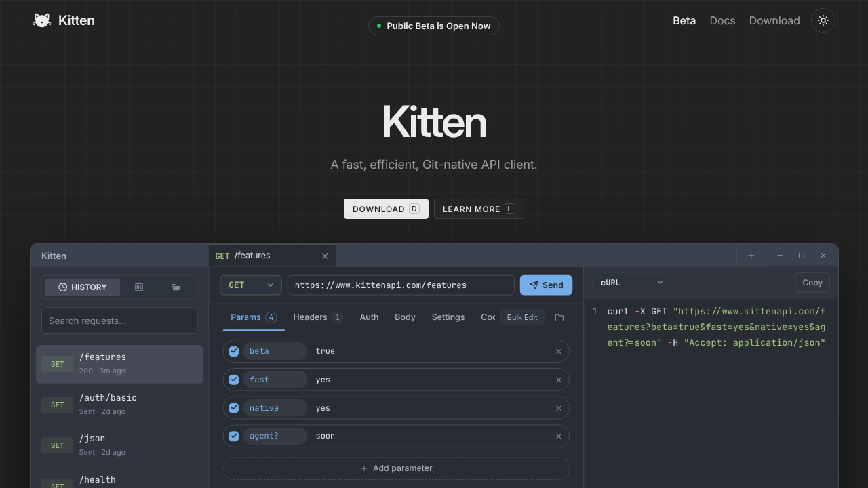The width and height of the screenshot is (868, 488).
Task: Open the Settings tab
Action: [x=448, y=317]
